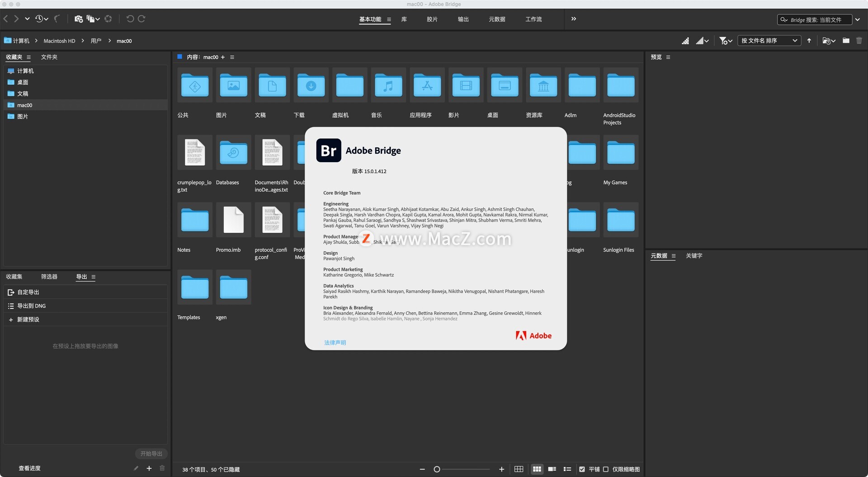Open the 内容 panel menu icon
868x477 pixels.
click(x=232, y=57)
